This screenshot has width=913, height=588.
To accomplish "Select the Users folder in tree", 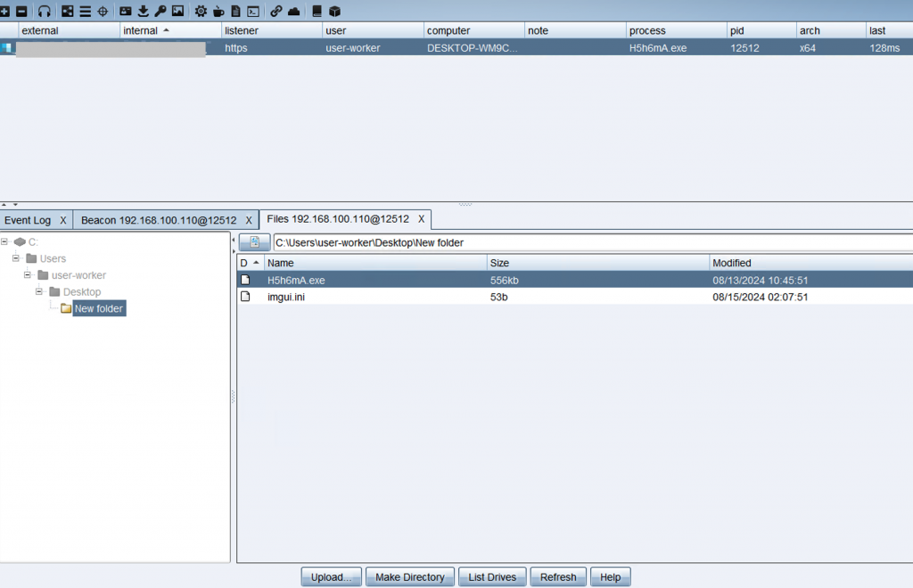I will click(x=53, y=258).
